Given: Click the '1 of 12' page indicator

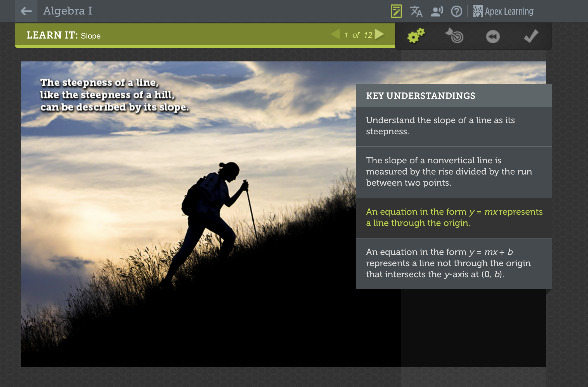Looking at the screenshot, I should 358,35.
